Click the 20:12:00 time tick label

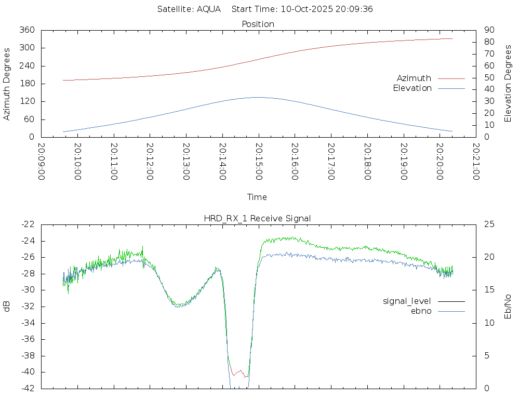pyautogui.click(x=150, y=162)
